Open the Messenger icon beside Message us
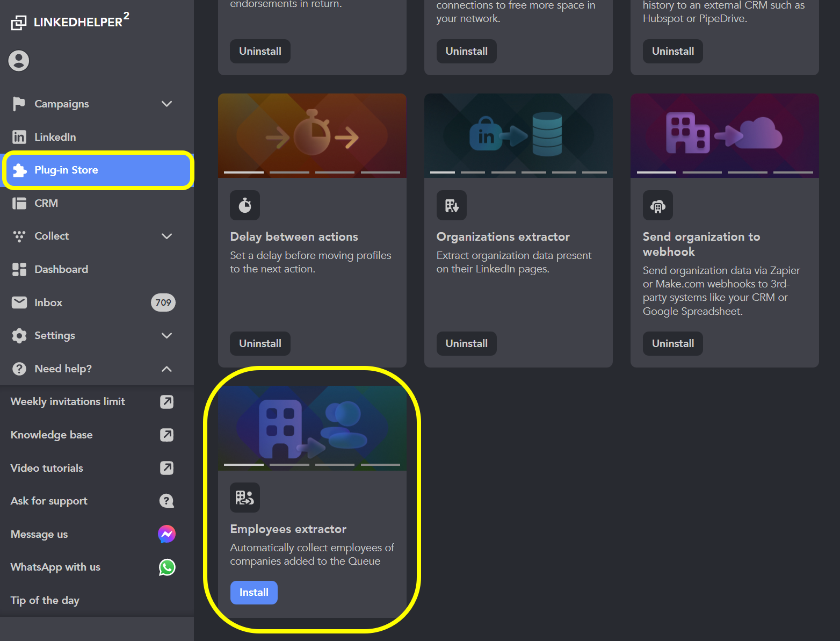This screenshot has width=840, height=641. click(x=166, y=534)
